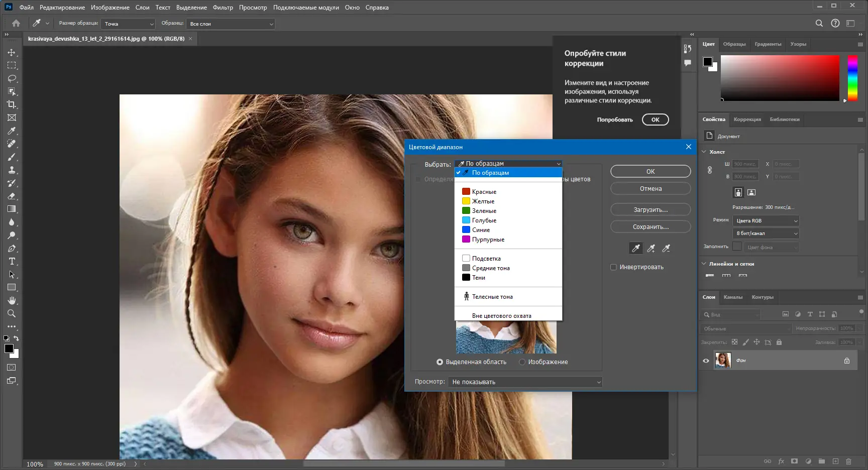Click the Попробовать link
The image size is (868, 470).
pos(614,120)
